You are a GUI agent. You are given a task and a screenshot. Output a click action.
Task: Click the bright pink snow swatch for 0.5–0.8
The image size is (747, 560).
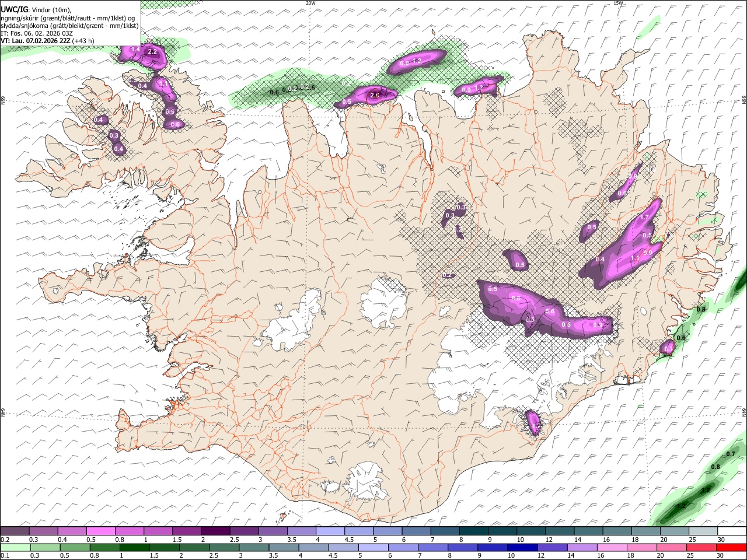tap(101, 531)
